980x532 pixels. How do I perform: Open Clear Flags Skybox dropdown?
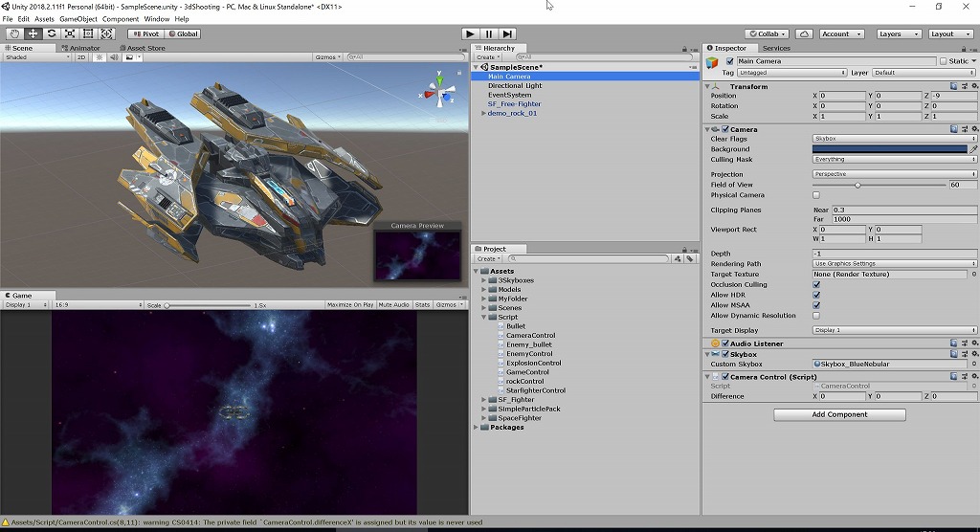click(895, 139)
